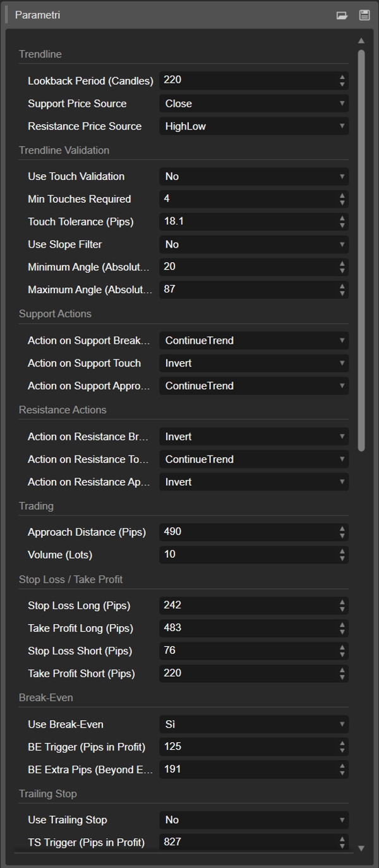Click the BE Trigger value field

(248, 747)
